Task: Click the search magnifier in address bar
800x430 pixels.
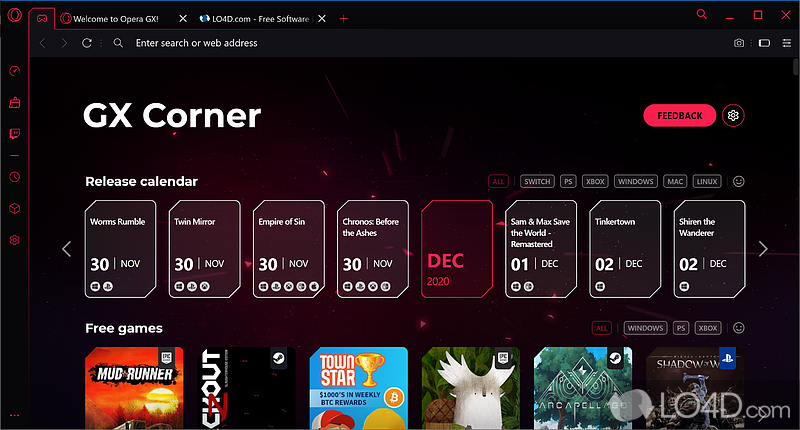Action: coord(118,43)
